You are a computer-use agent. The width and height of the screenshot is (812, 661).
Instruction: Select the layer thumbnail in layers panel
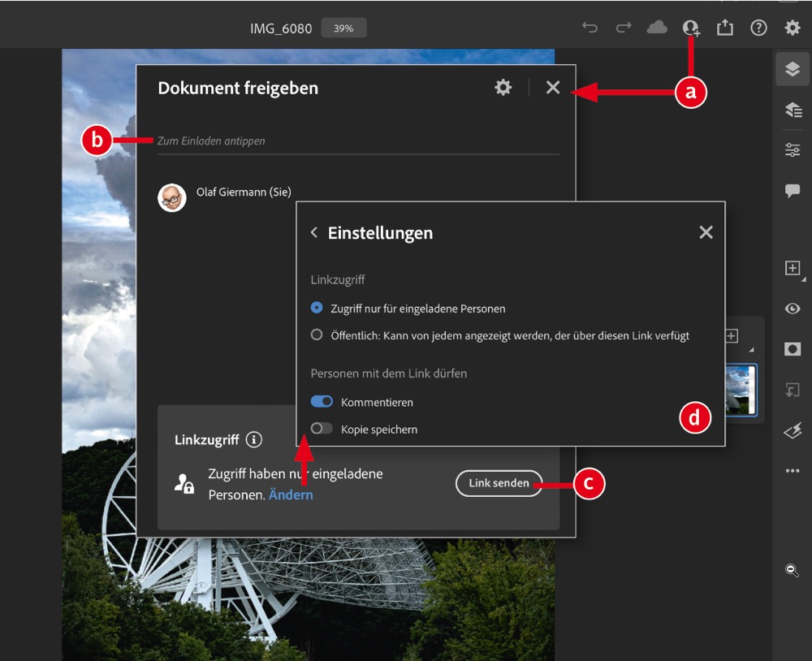[x=741, y=391]
